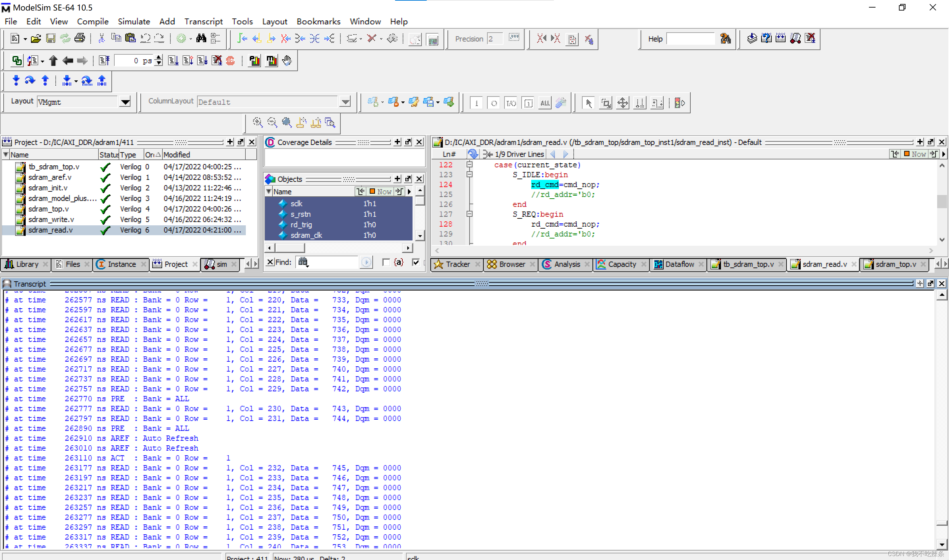Click the Step Out up arrow

45,80
